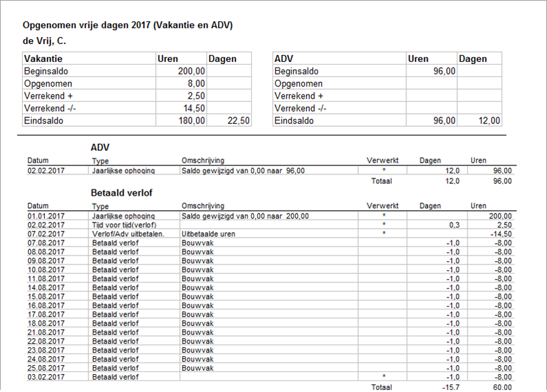Select the date 02.02.2017 in ADV section
547x392 pixels.
46,171
